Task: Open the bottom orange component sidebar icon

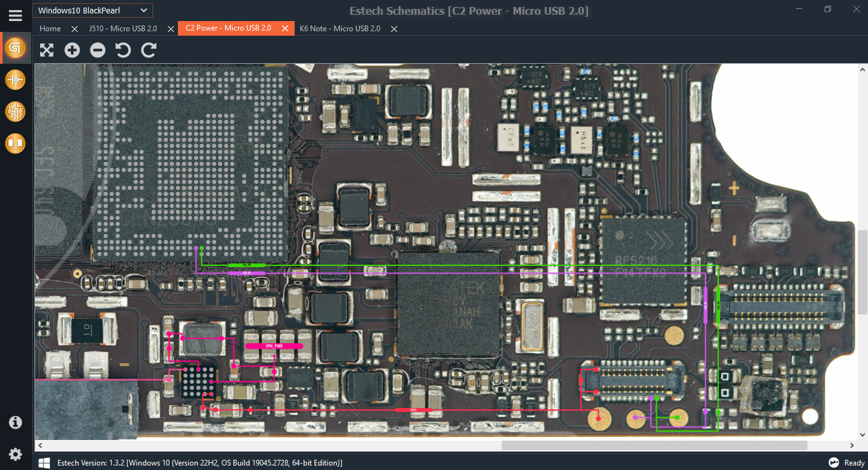Action: click(15, 143)
